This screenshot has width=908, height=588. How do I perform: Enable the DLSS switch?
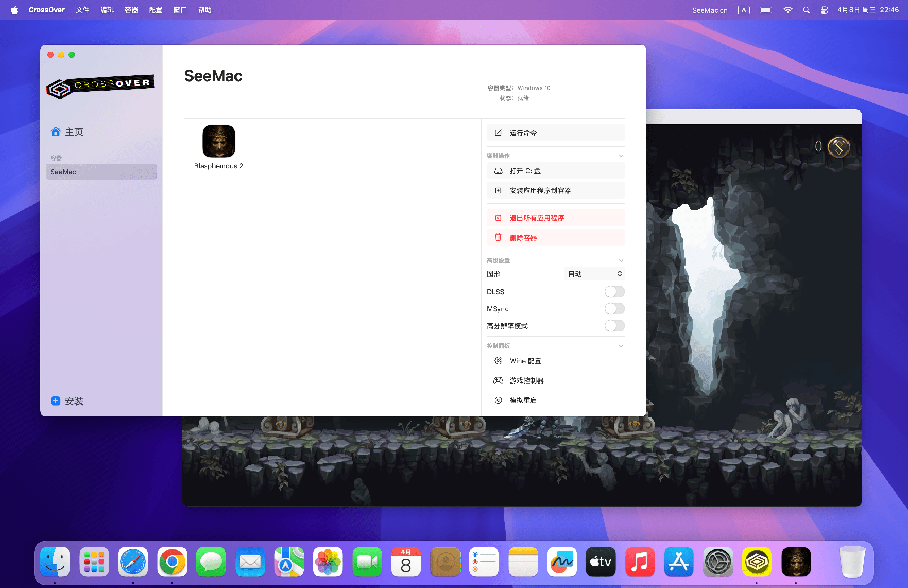pyautogui.click(x=614, y=292)
